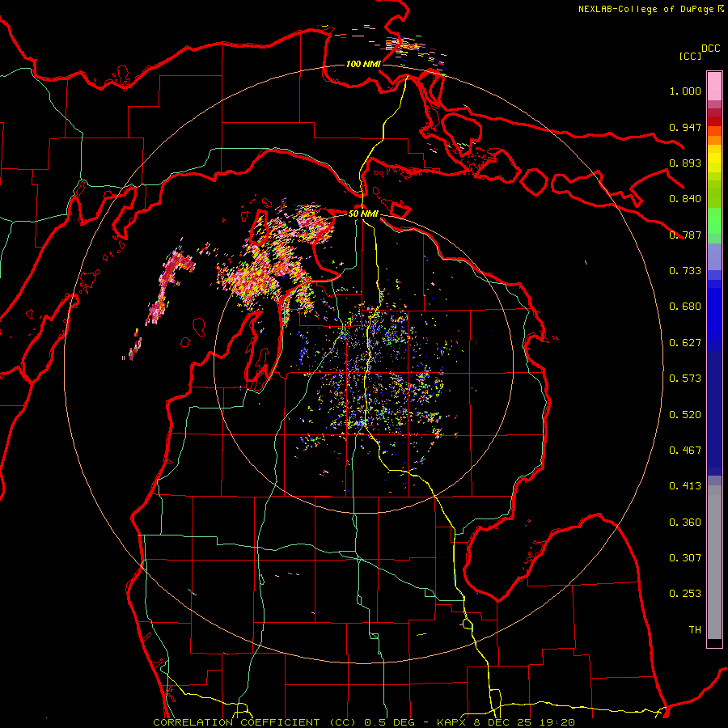Click the 0.307 scale value
Screen dimensions: 728x728
point(685,558)
